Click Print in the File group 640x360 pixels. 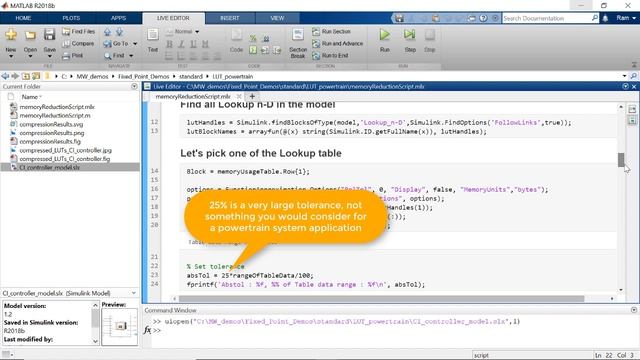73,56
